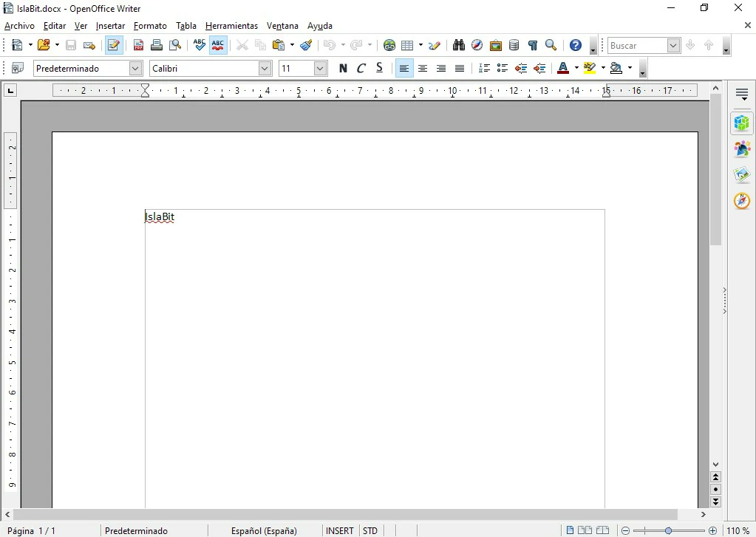Screen dimensions: 756x537
Task: Open Paste options dropdown arrow
Action: [292, 45]
